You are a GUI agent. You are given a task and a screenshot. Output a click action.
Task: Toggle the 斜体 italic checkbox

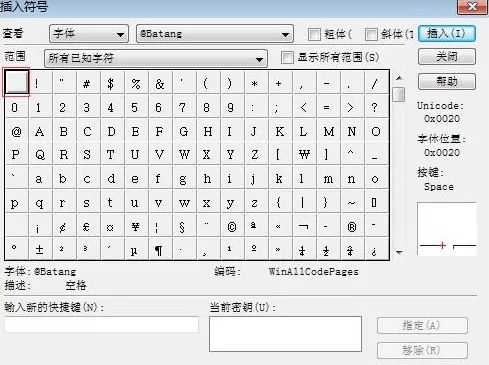pyautogui.click(x=371, y=34)
